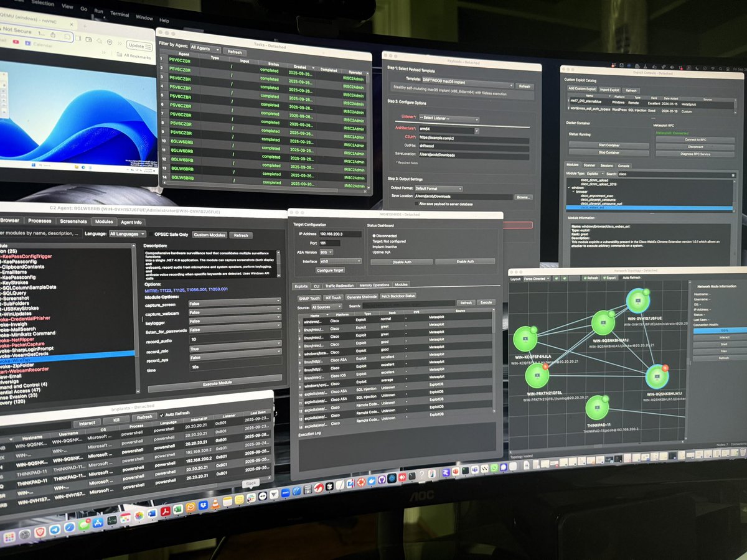Select the THINKPAD-11 node in Network Topology
The width and height of the screenshot is (747, 560).
pyautogui.click(x=596, y=408)
